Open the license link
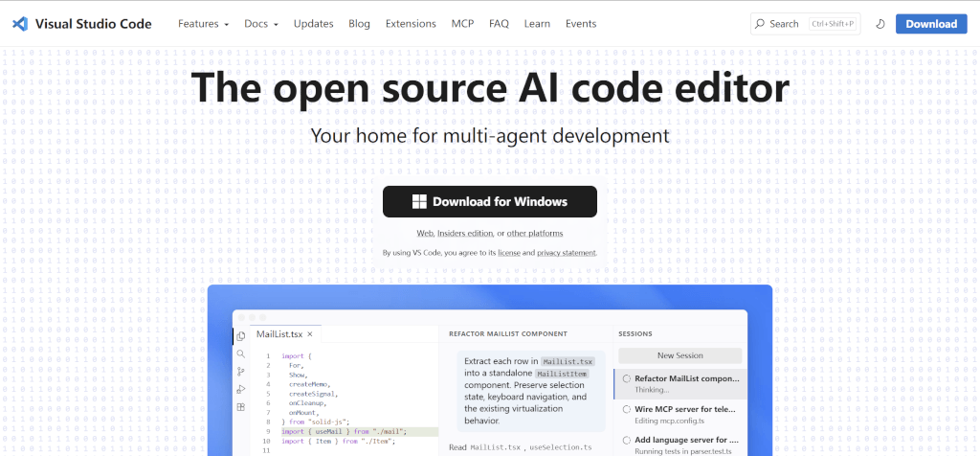This screenshot has width=980, height=456. point(508,253)
